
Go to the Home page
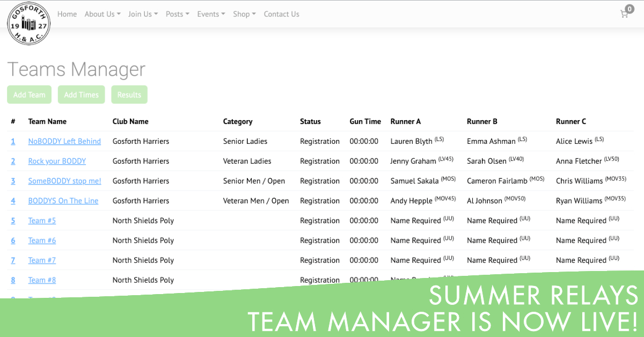[67, 14]
